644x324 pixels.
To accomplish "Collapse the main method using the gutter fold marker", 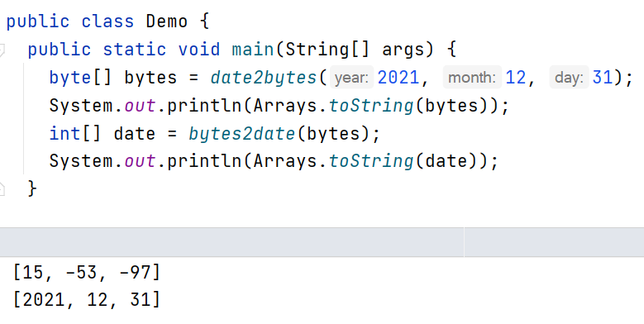I will [x=2, y=50].
